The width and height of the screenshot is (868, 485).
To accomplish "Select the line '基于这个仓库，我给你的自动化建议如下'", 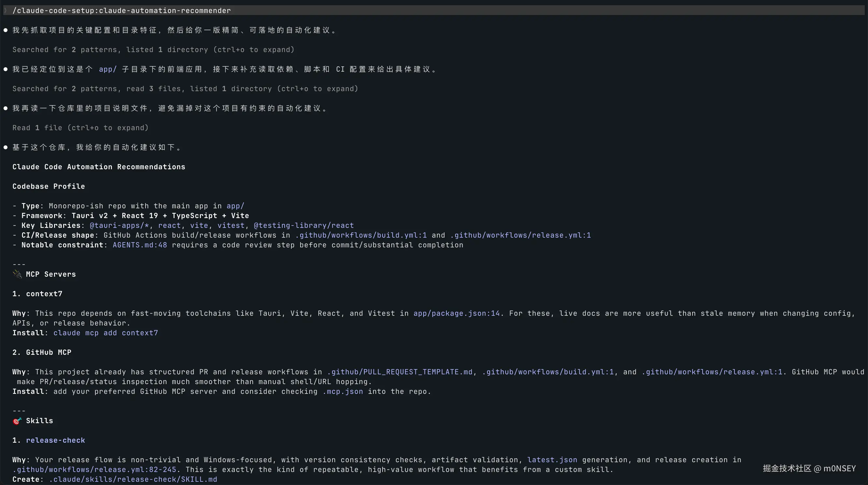I will click(97, 147).
